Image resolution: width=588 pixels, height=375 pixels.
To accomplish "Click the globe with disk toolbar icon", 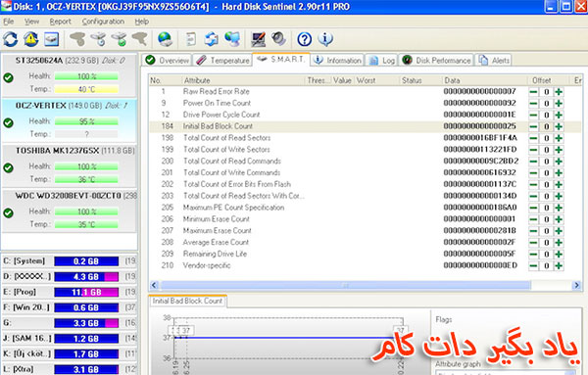I will (165, 39).
